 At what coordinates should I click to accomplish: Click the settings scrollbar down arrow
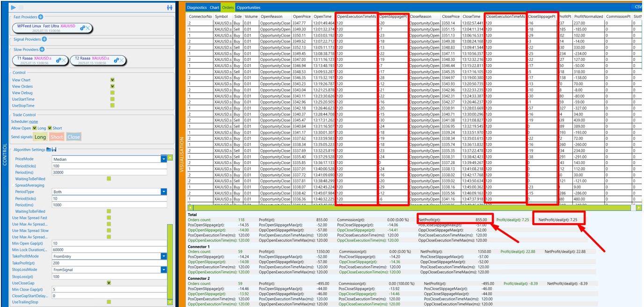click(170, 303)
